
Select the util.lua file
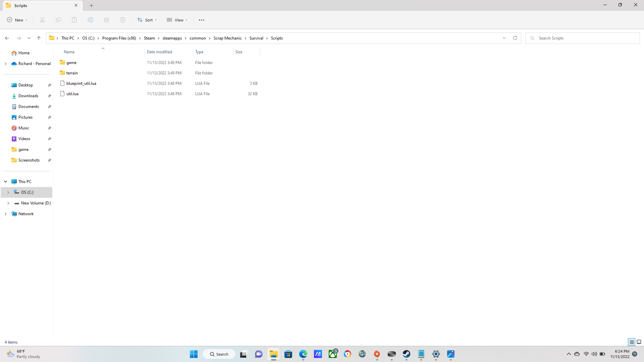(x=72, y=94)
